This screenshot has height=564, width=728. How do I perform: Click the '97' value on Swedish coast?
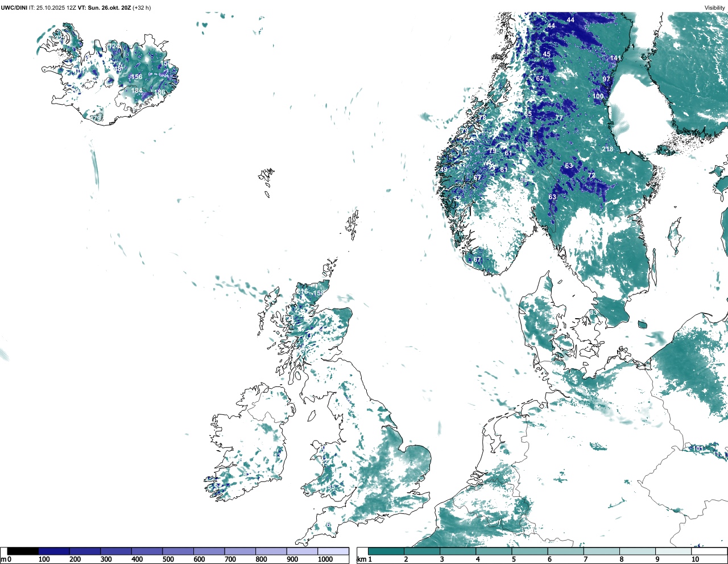606,80
